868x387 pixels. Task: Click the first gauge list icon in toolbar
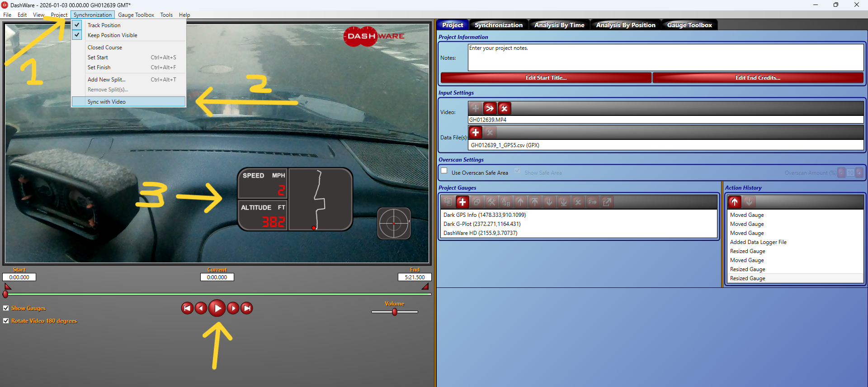448,202
